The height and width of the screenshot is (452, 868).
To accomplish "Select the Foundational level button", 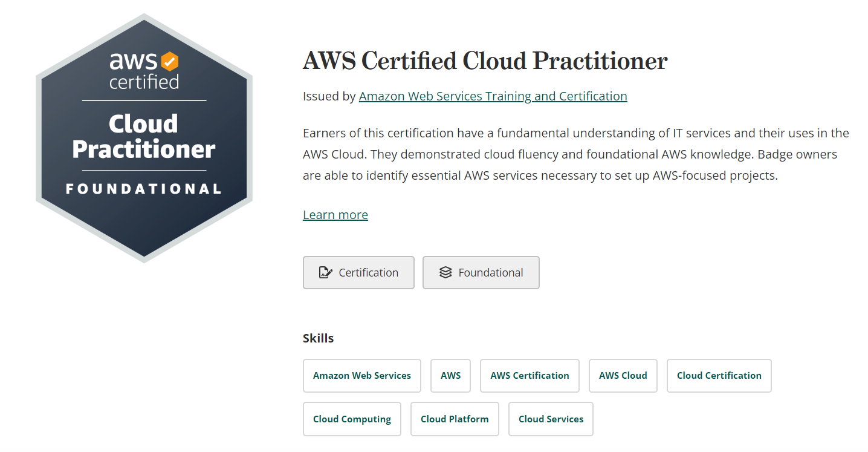I will 481,272.
